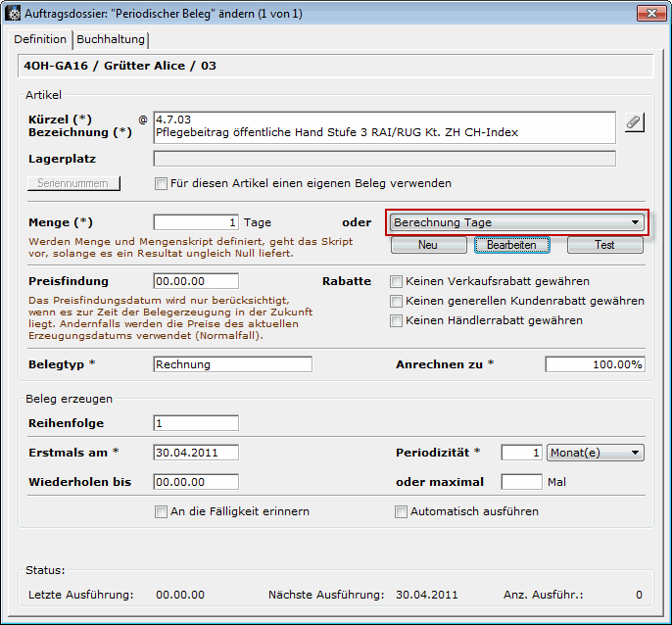
Task: Select the Anrechnen zu percentage field
Action: click(x=595, y=364)
